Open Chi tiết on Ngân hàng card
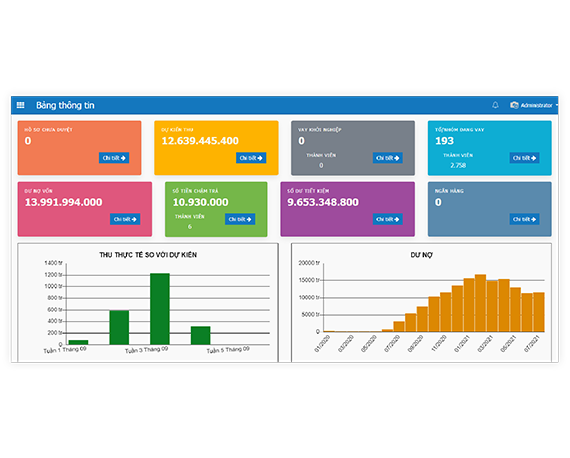 pos(524,219)
